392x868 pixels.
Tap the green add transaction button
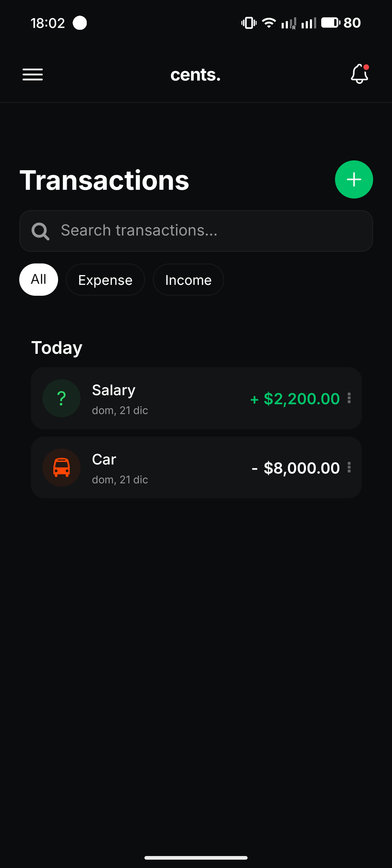(354, 179)
